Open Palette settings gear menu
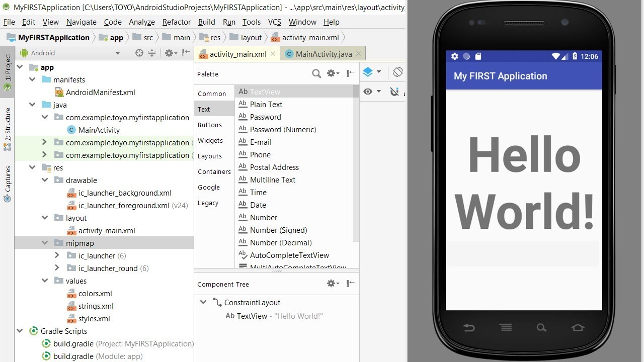The height and width of the screenshot is (362, 644). (x=333, y=73)
